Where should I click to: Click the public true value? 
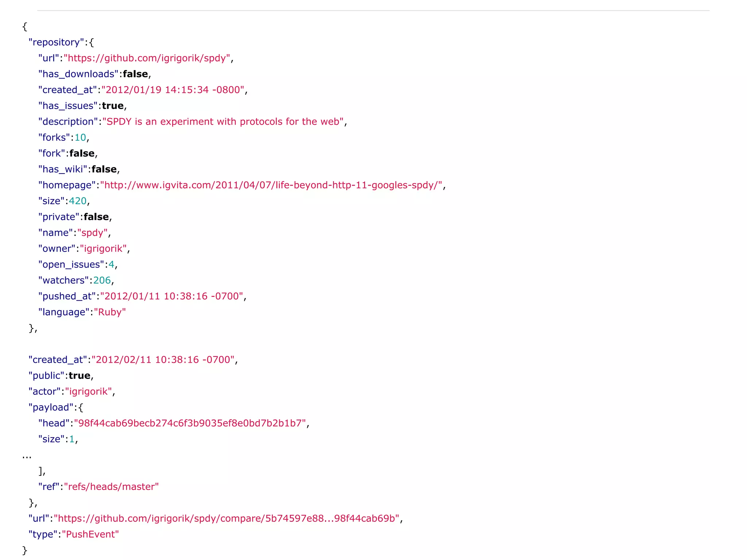[x=80, y=376]
